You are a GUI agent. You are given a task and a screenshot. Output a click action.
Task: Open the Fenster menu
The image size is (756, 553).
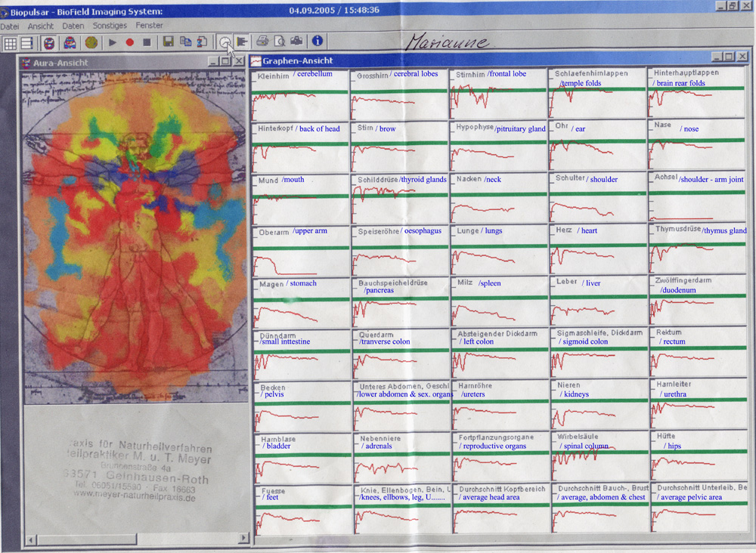(x=150, y=25)
